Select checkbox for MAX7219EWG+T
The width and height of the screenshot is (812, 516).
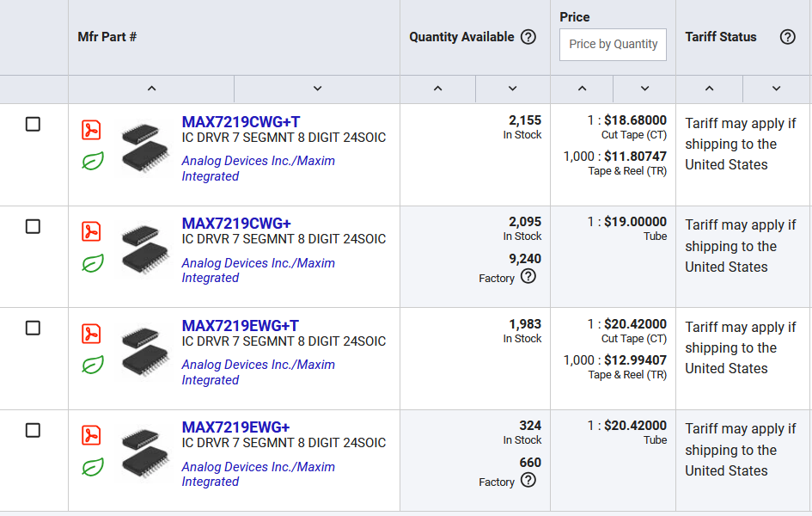33,328
